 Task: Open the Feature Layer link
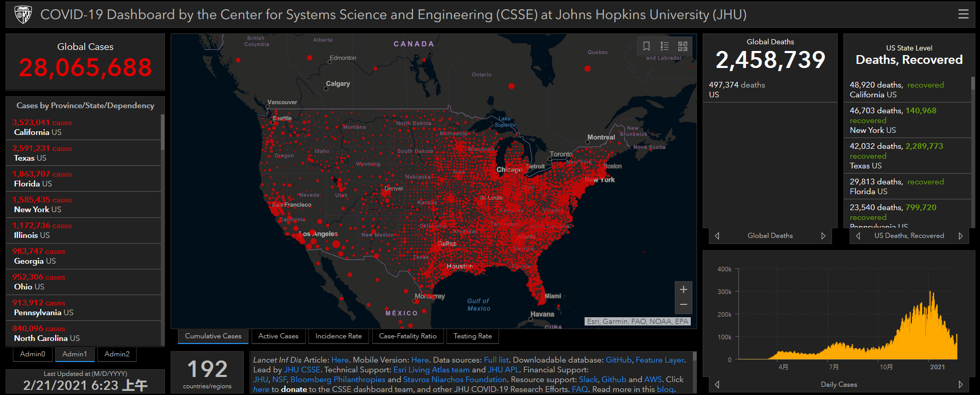click(660, 360)
